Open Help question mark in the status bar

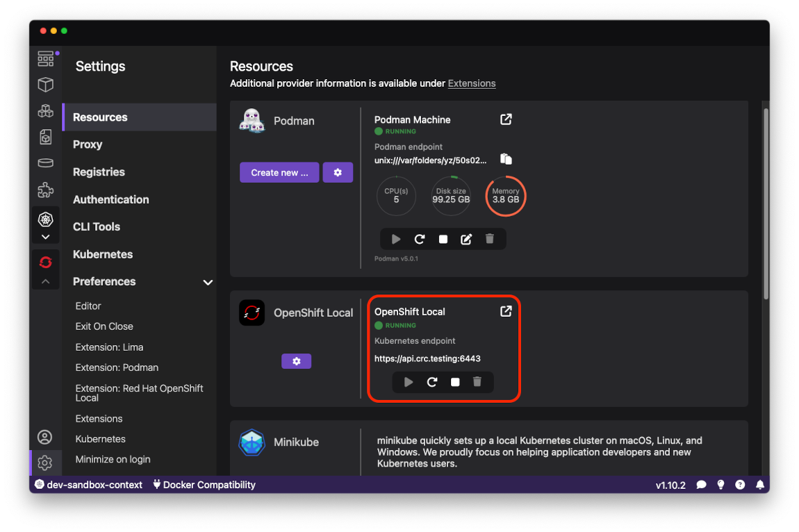point(740,485)
